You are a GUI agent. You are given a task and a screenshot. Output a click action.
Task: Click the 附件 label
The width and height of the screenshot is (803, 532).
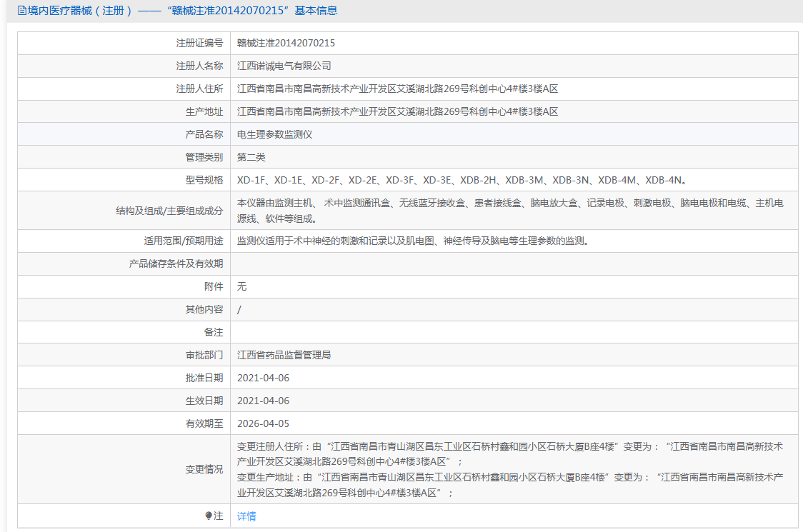coord(214,287)
